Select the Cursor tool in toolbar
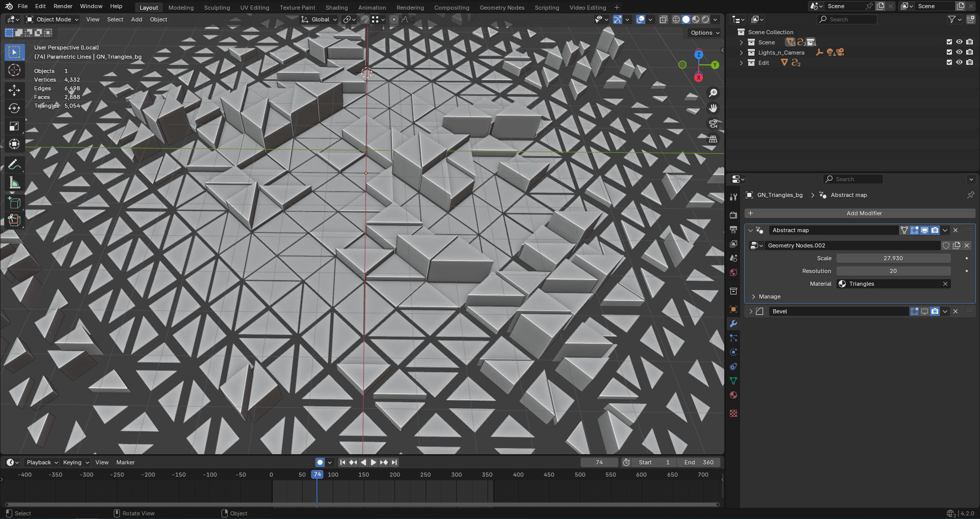 point(14,70)
